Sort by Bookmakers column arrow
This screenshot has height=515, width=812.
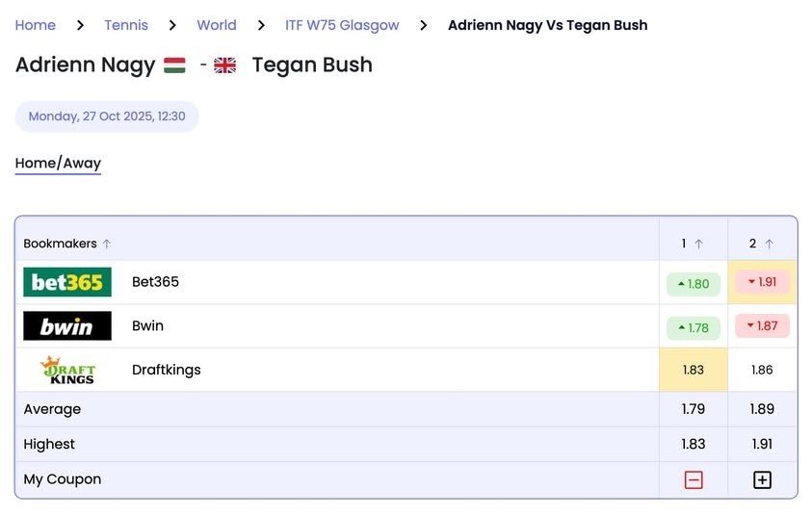107,245
